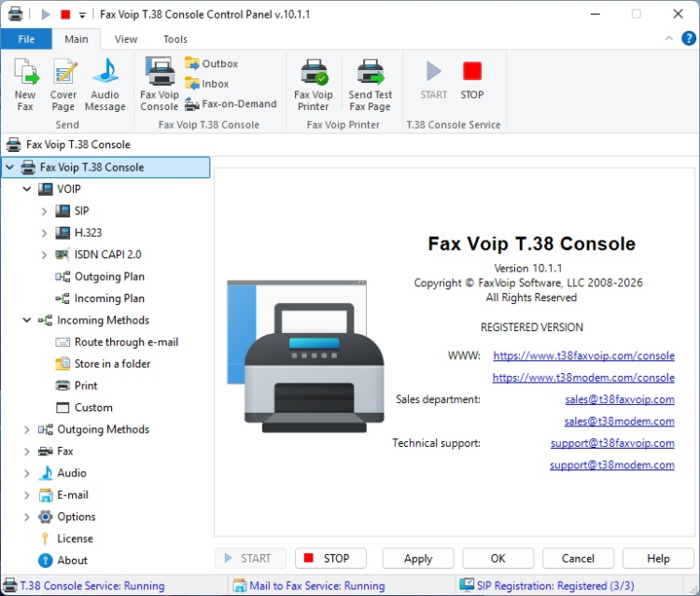This screenshot has width=700, height=596.
Task: Expand the H.323 tree node
Action: tap(44, 233)
